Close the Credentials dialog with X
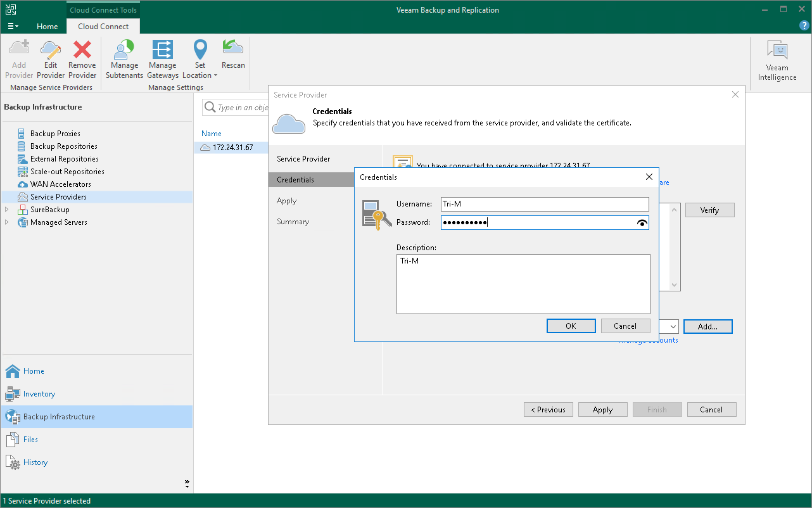Viewport: 812px width, 508px height. (x=649, y=177)
